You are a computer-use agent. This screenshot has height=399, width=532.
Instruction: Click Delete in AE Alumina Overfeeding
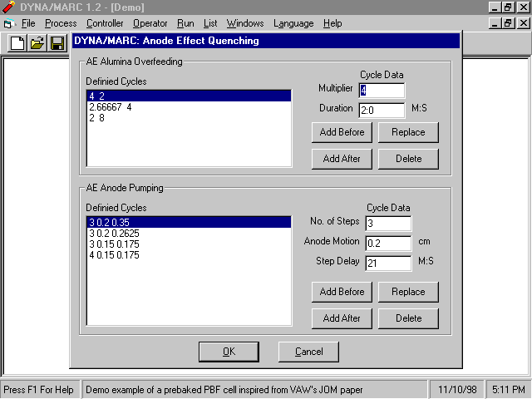(x=408, y=159)
